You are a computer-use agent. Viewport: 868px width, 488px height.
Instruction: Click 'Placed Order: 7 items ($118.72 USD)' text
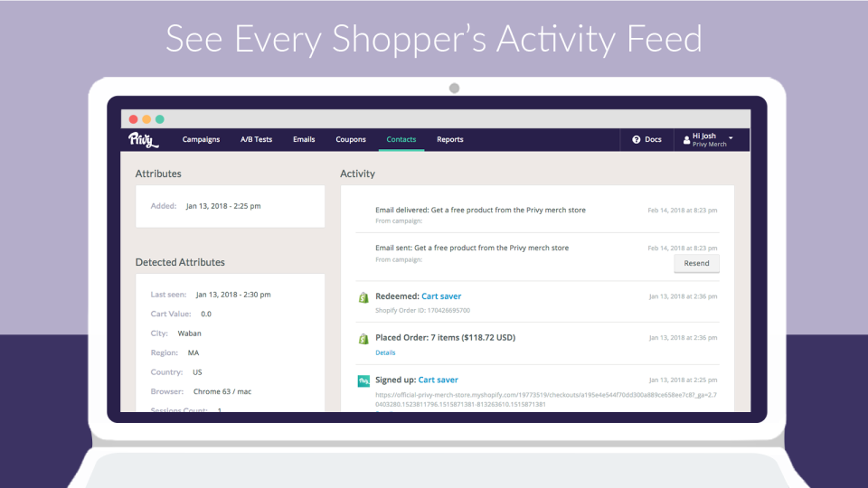[446, 337]
